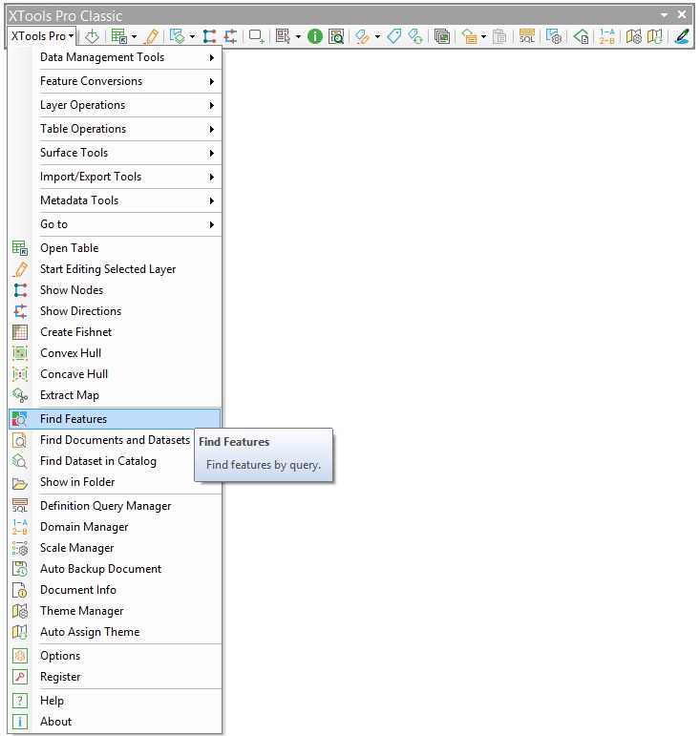Open Domain Manager from the menu list
This screenshot has height=736, width=700.
tap(115, 527)
